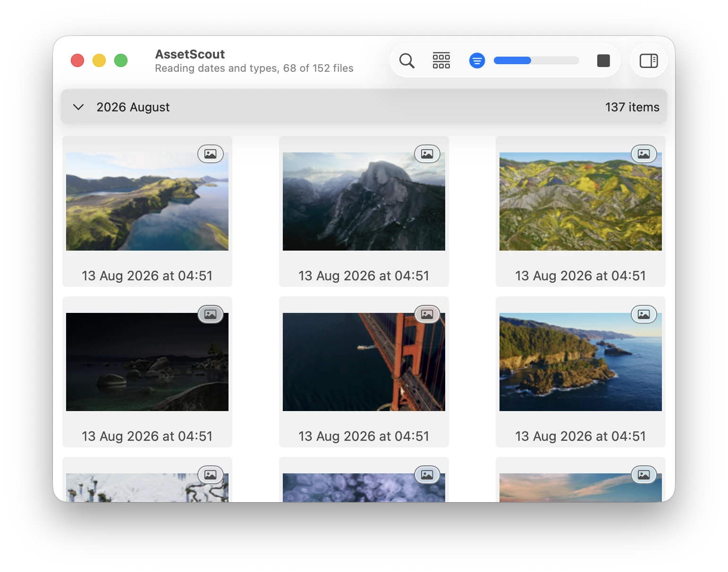Viewport: 728px width, 572px height.
Task: Select the dark night lake rocks thumbnail
Action: (x=147, y=362)
